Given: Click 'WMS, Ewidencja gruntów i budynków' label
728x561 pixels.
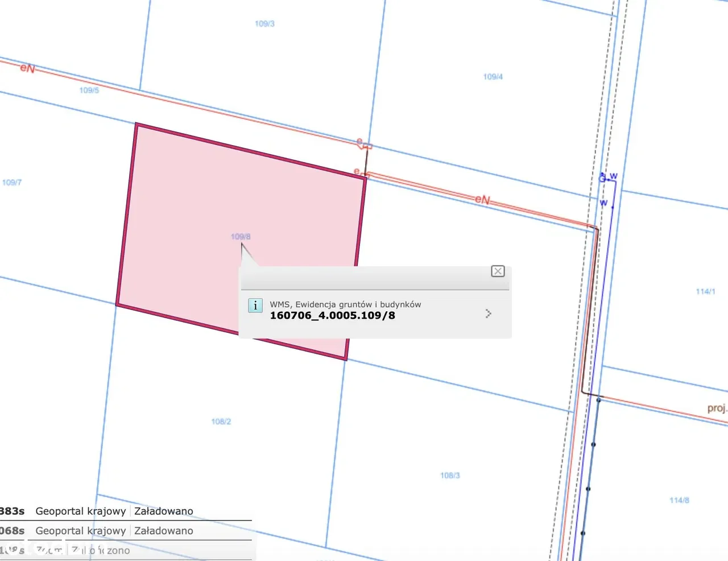Looking at the screenshot, I should [345, 304].
